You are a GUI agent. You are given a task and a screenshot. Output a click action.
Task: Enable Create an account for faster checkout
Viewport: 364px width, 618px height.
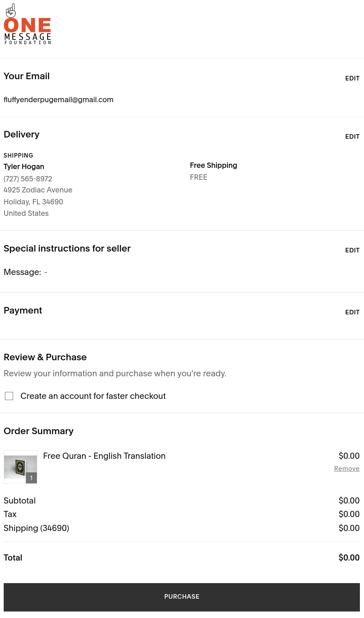[x=9, y=396]
